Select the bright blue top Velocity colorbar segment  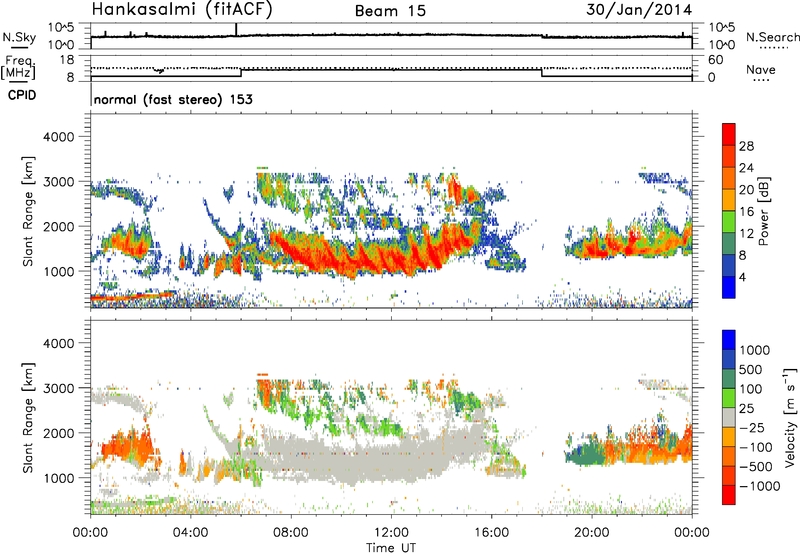[729, 340]
